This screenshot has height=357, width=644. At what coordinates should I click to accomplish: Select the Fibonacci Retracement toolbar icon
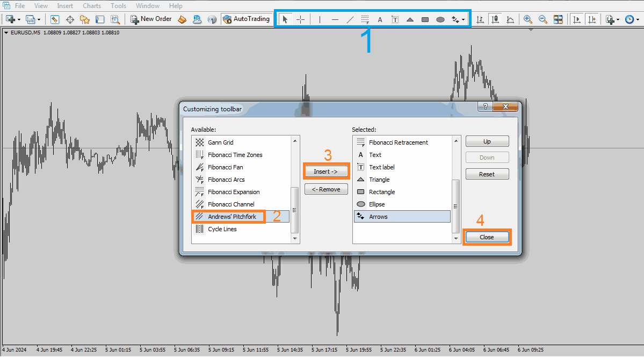click(x=365, y=19)
